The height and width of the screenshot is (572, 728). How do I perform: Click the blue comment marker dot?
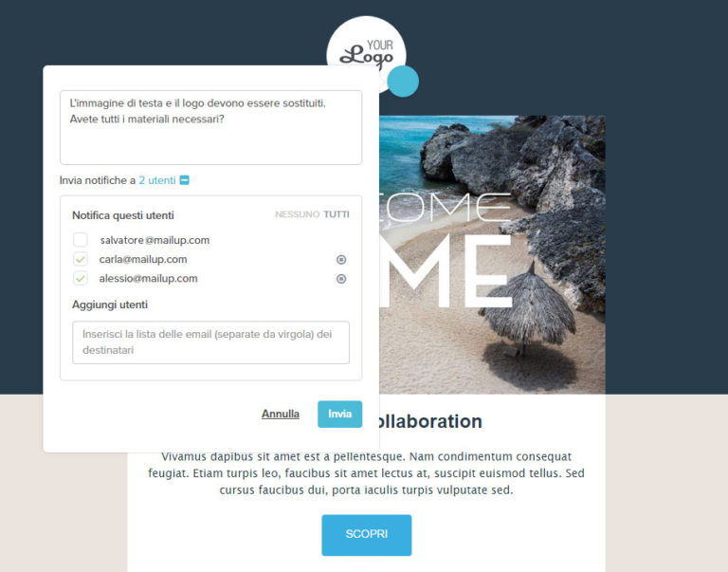click(x=403, y=82)
